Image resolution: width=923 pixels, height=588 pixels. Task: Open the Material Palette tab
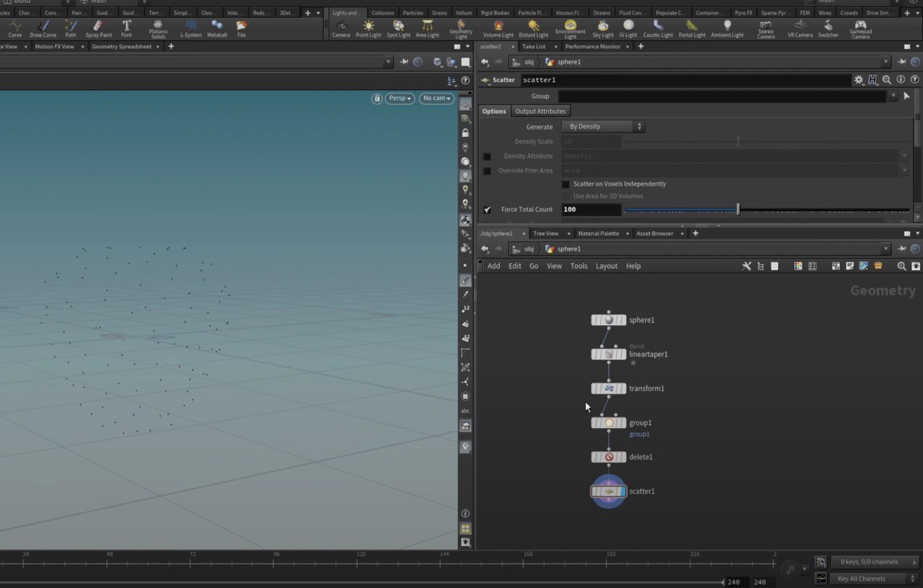[x=599, y=233]
